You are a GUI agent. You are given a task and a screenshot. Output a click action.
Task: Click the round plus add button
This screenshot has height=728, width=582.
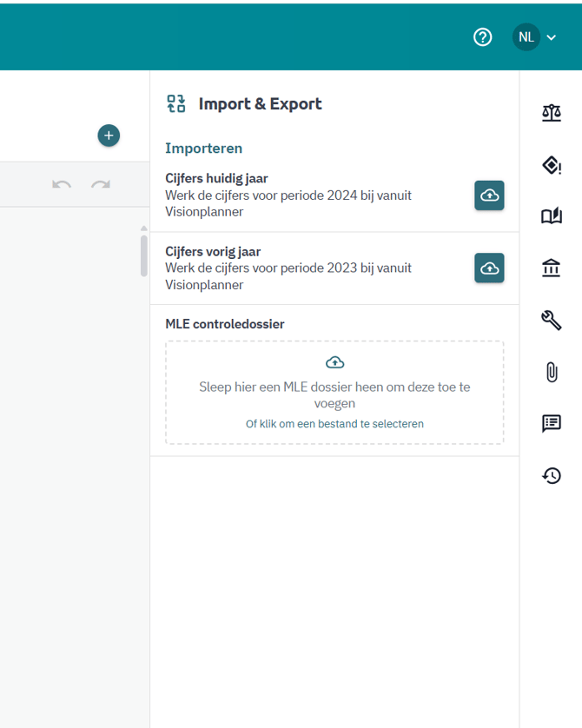[x=109, y=136]
